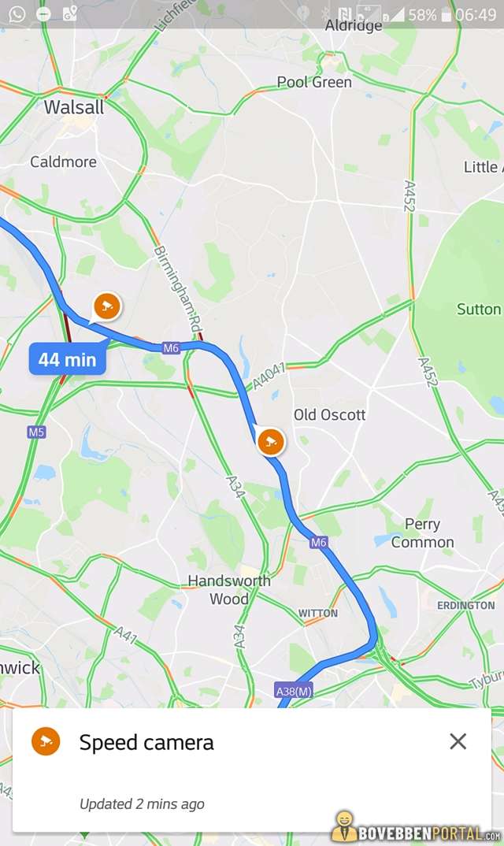504x846 pixels.
Task: Tap the battery percentage indicator
Action: 422,14
